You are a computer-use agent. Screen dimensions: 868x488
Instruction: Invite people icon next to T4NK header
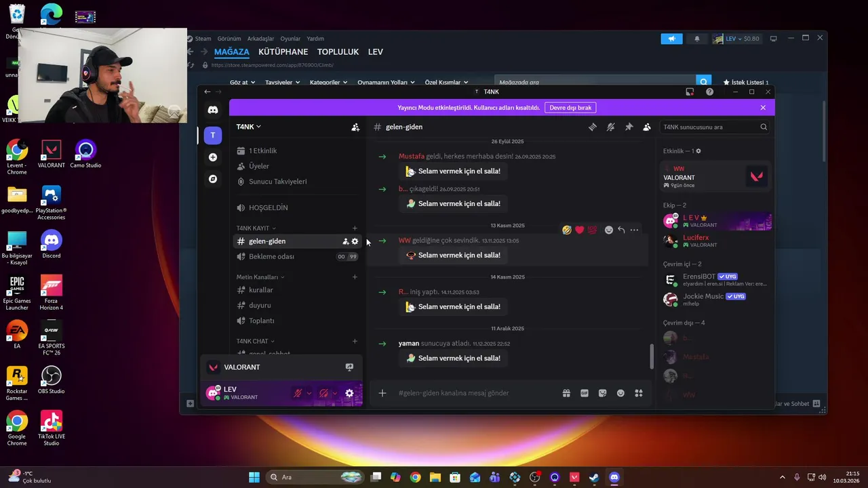click(x=355, y=127)
